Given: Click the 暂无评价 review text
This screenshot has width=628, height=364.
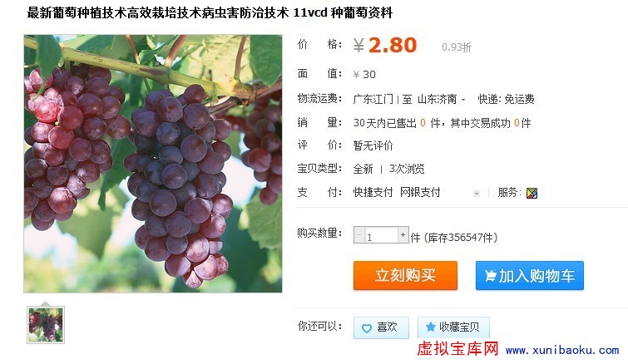Looking at the screenshot, I should click(x=373, y=145).
